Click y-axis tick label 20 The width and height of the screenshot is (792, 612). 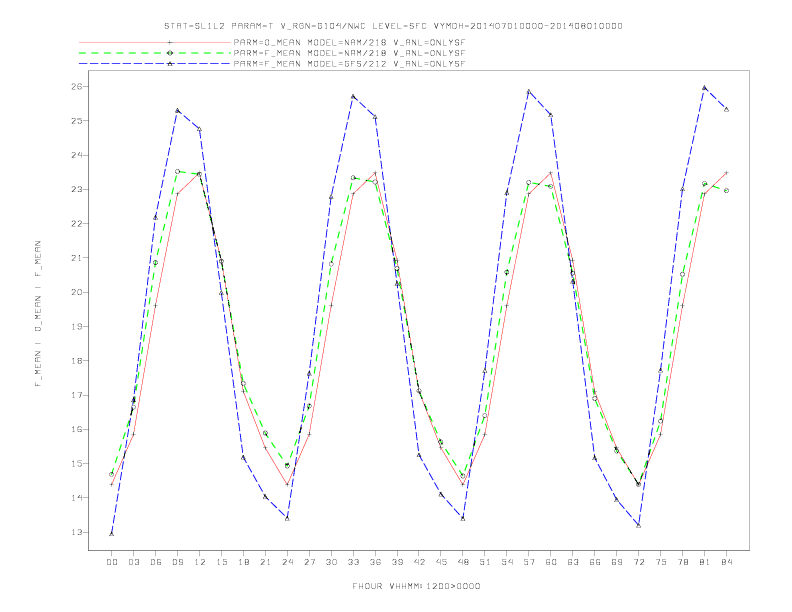pyautogui.click(x=76, y=292)
